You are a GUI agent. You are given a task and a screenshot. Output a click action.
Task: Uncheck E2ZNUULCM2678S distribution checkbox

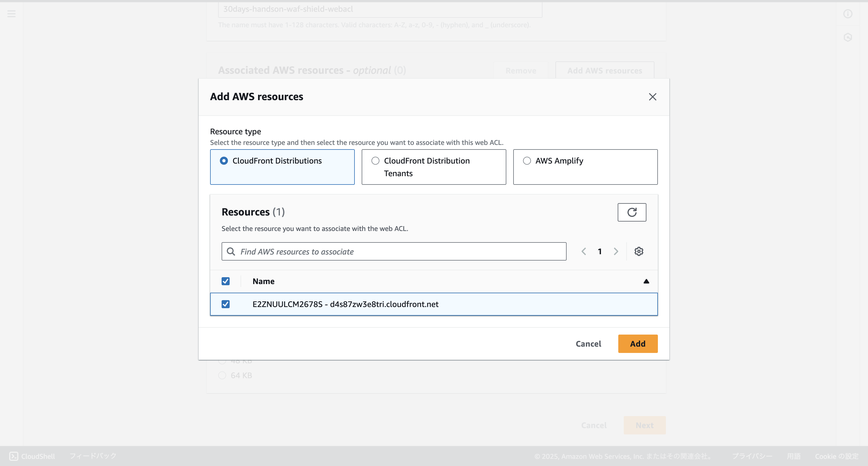coord(225,304)
